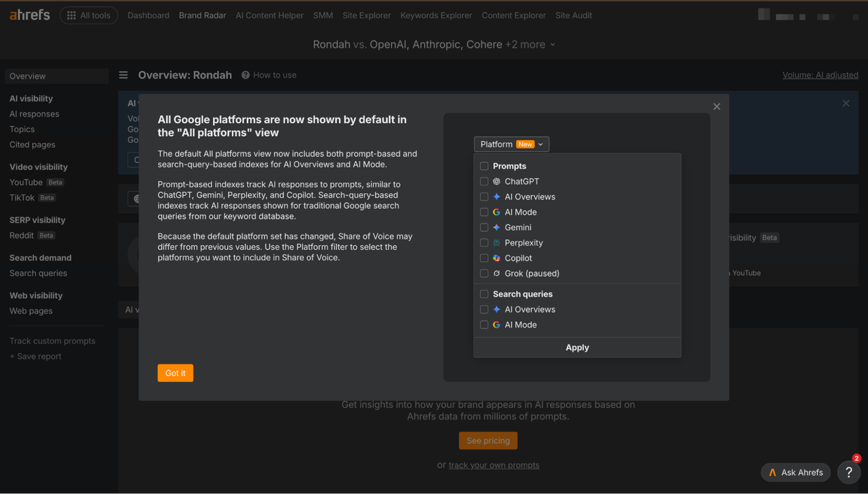The height and width of the screenshot is (494, 868).
Task: Close the Google platforms announcement dialog
Action: 717,106
